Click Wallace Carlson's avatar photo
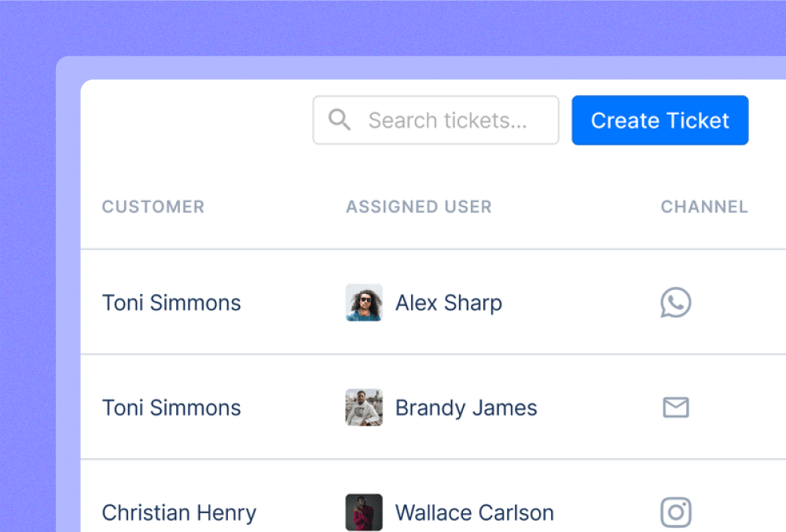Screen dimensions: 786x532 tap(364, 512)
